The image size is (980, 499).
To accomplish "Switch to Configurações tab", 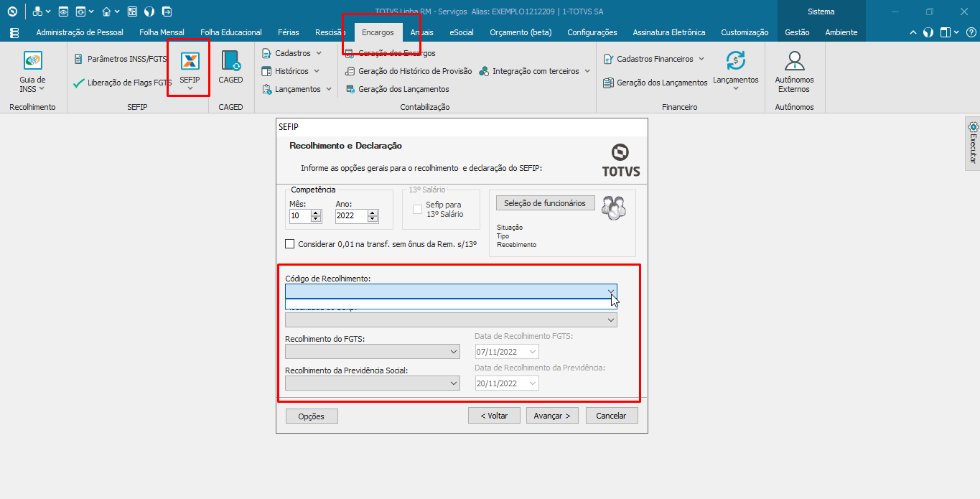I will click(592, 32).
